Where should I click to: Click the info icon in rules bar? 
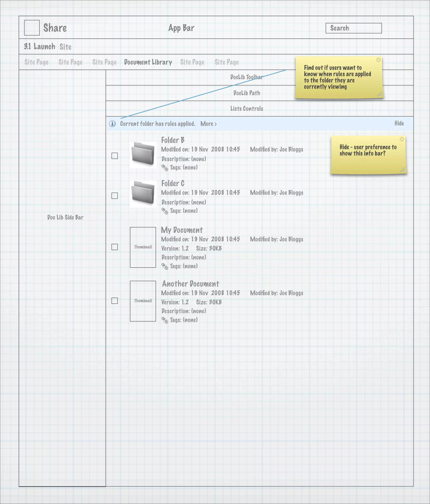(112, 124)
